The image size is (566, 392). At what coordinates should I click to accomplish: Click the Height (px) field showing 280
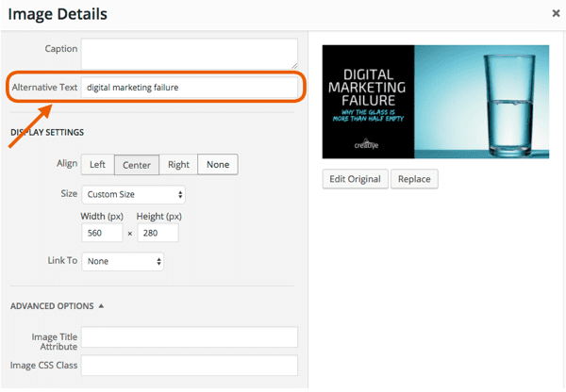pyautogui.click(x=158, y=233)
